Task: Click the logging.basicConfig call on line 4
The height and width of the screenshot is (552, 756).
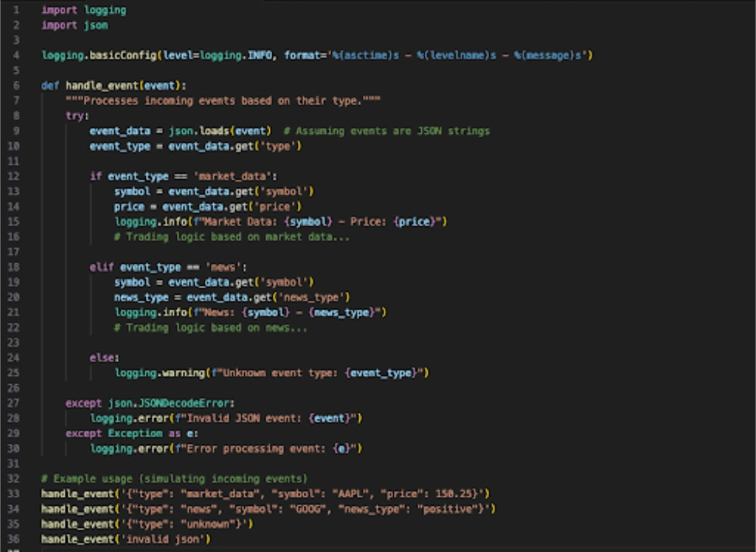Action: (x=318, y=55)
